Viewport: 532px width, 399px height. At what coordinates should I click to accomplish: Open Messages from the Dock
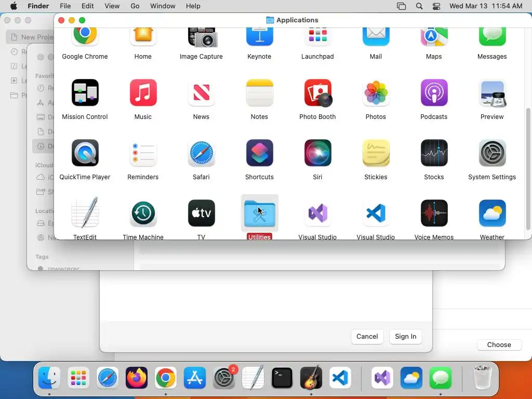coord(441,378)
